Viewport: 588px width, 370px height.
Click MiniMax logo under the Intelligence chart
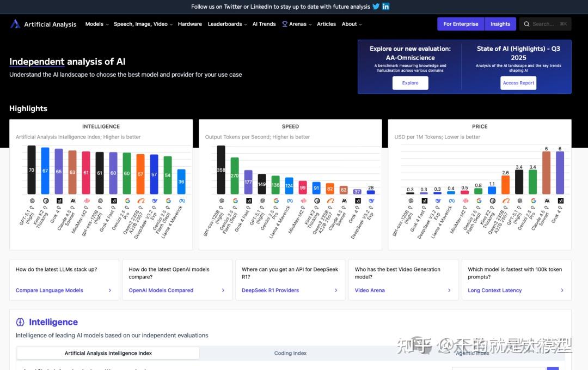tap(87, 201)
